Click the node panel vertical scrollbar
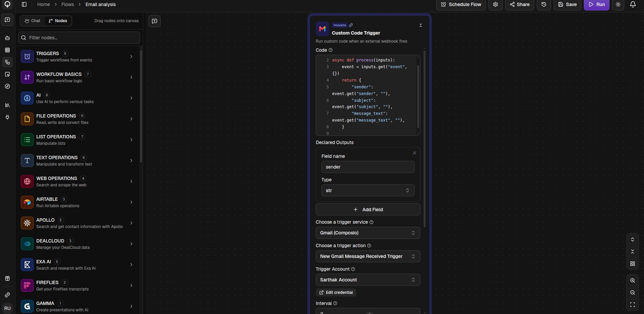The image size is (644, 314). 424,138
